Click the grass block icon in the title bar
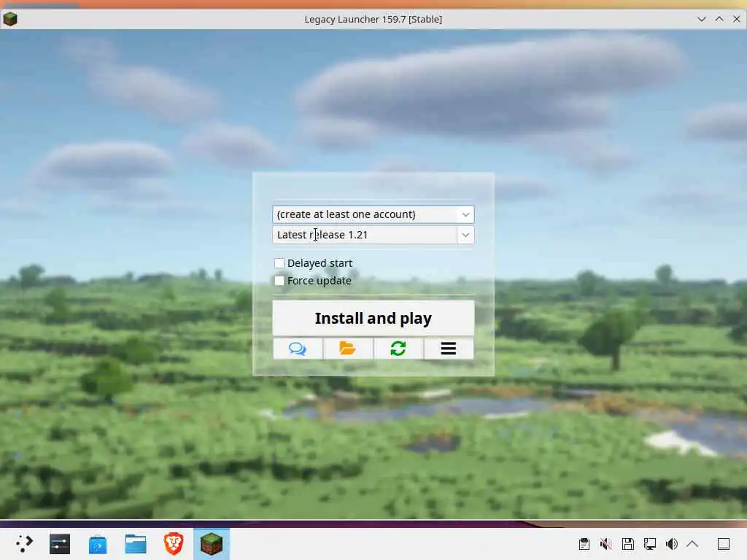This screenshot has width=747, height=560. pos(10,19)
